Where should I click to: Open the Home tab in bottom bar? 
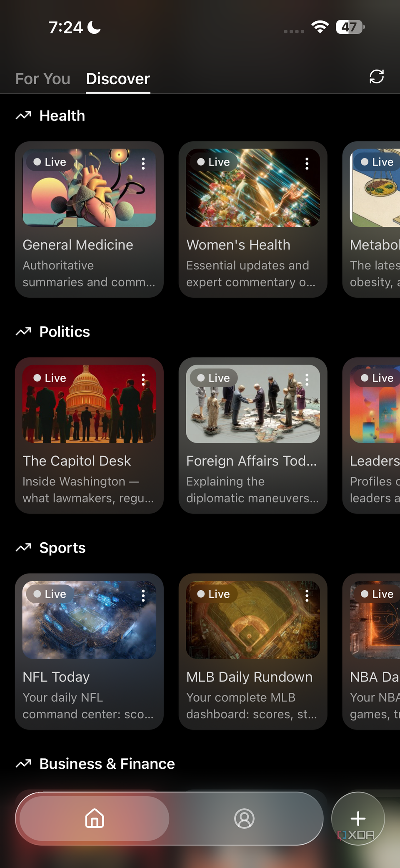tap(95, 818)
